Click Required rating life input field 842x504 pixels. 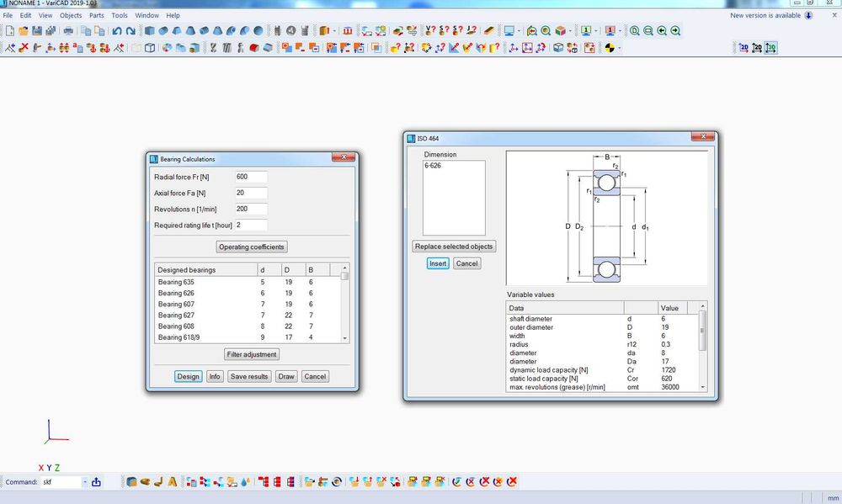click(x=251, y=225)
